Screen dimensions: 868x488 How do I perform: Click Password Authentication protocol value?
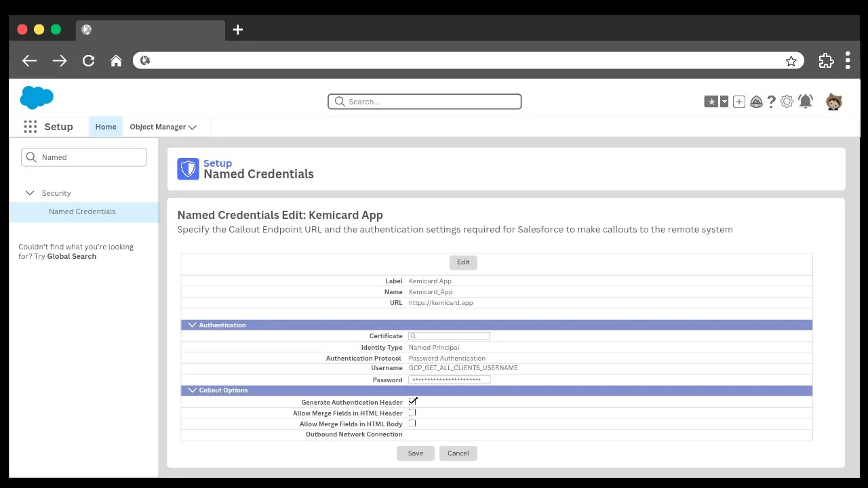[447, 359]
